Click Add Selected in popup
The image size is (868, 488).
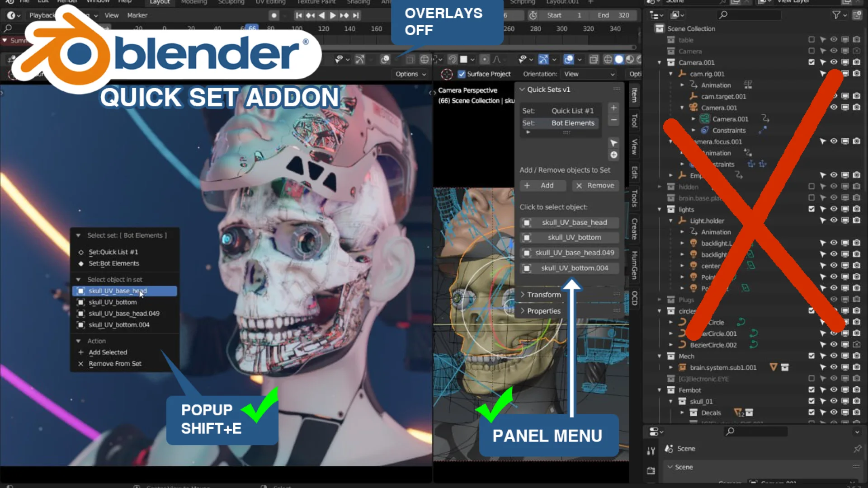108,352
